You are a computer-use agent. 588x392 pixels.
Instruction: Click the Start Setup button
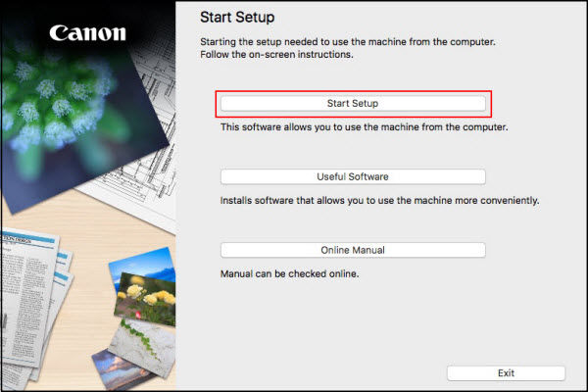(353, 104)
